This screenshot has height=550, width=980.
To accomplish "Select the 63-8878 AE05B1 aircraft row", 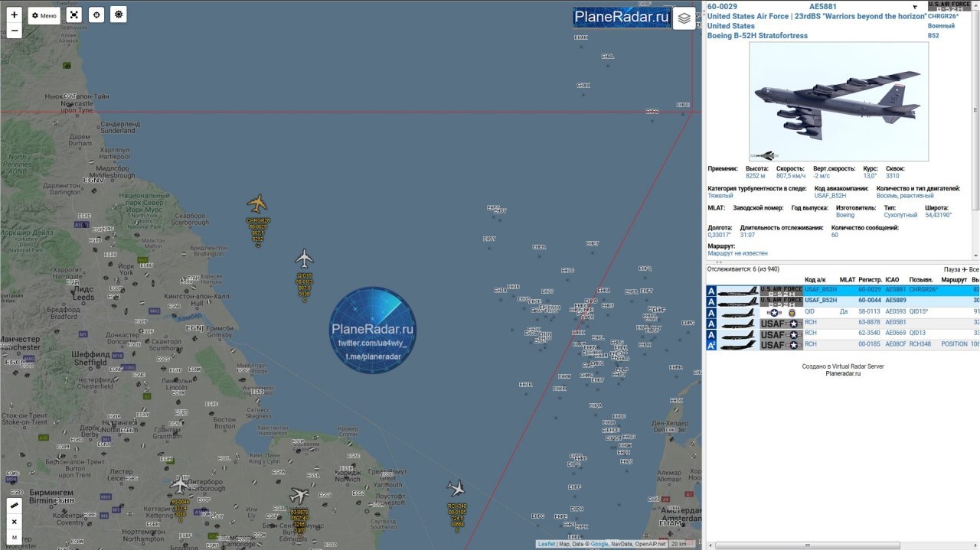I will (x=842, y=323).
